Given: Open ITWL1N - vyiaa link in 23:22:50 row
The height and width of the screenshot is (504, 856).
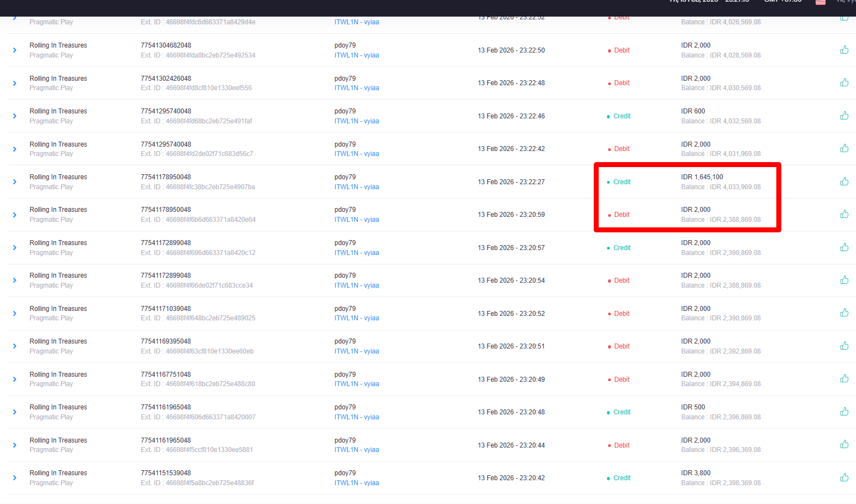Looking at the screenshot, I should [357, 55].
